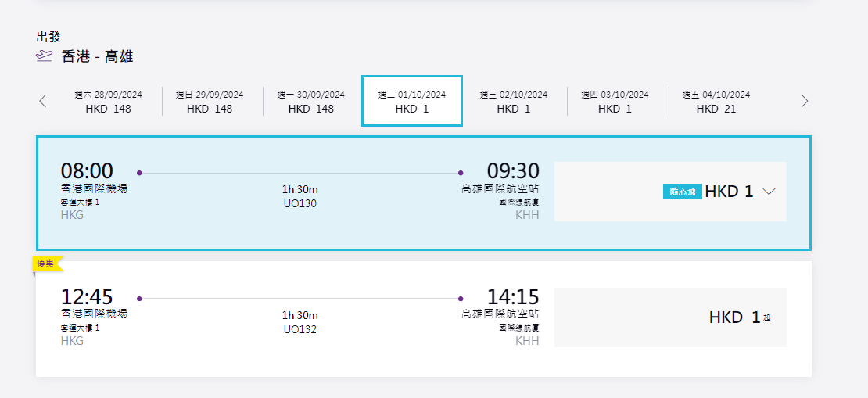Switch to the 週一 30/09/2024 date
Image resolution: width=868 pixels, height=398 pixels.
[310, 102]
